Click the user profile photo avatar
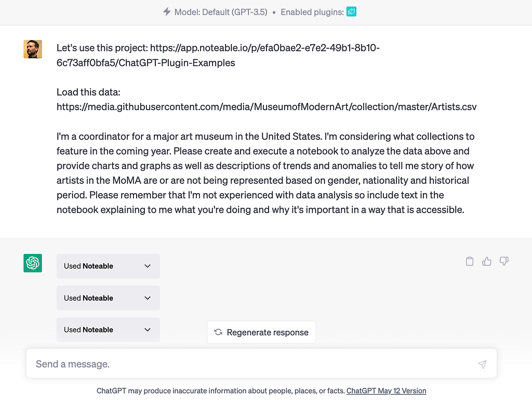The width and height of the screenshot is (532, 407). coord(33,49)
